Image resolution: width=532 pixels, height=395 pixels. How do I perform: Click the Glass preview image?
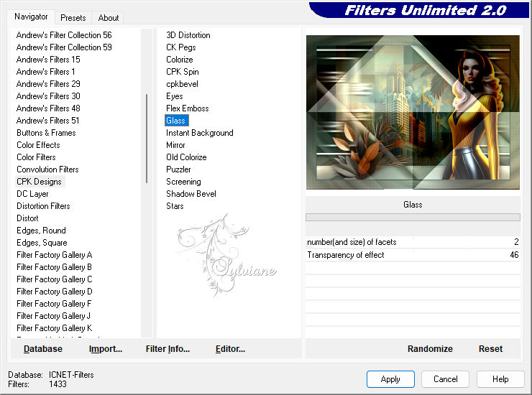click(x=413, y=112)
